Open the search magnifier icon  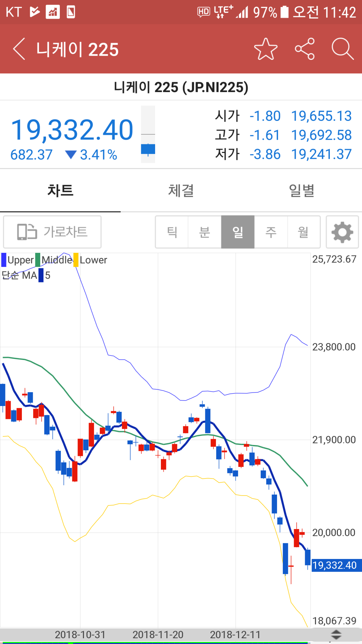(342, 49)
